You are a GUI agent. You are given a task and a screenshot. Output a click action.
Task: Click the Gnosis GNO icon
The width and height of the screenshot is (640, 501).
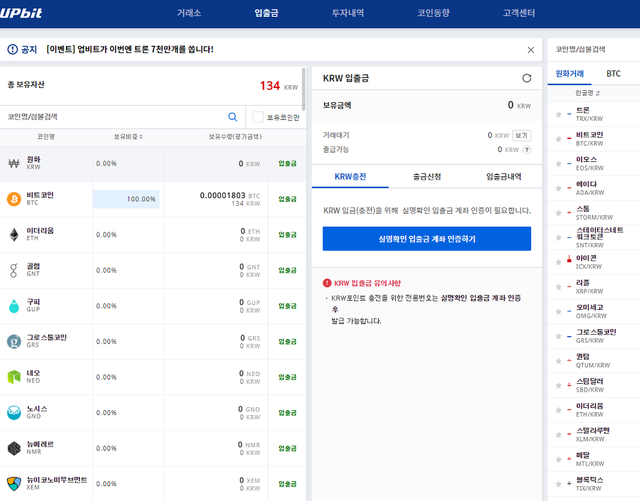(x=14, y=412)
